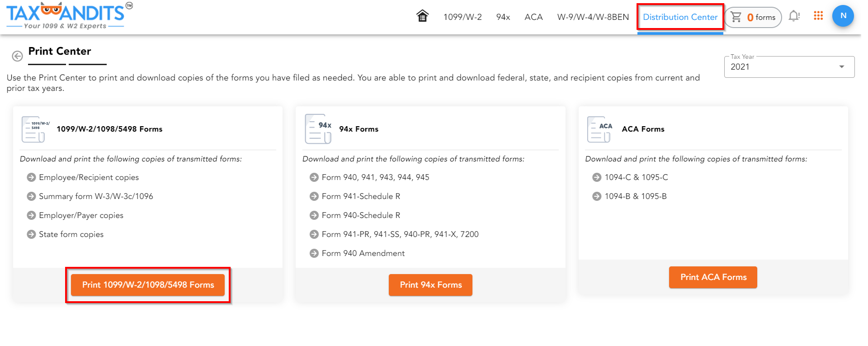Screen dimensions: 868x346
Task: Click the '1099/W-2/1098/5498 Forms' card title
Action: pos(109,129)
